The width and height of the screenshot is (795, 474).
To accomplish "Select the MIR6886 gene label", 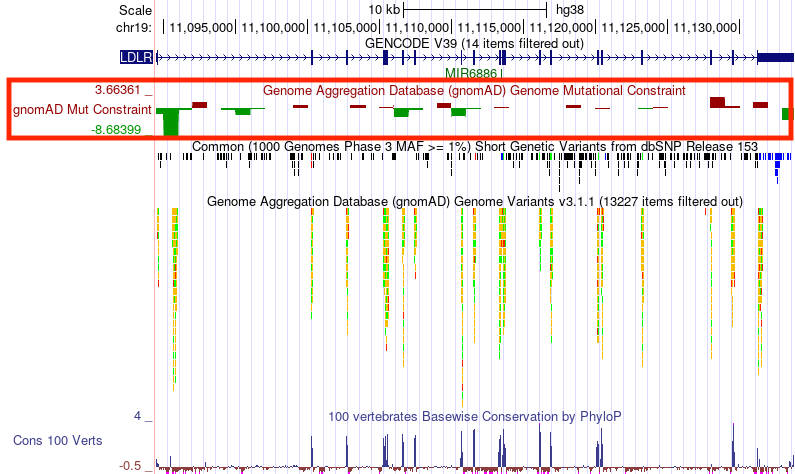I will coord(471,74).
